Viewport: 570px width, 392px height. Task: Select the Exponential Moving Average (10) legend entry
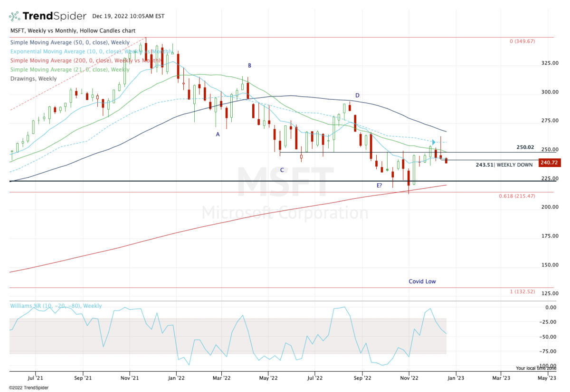pos(91,51)
